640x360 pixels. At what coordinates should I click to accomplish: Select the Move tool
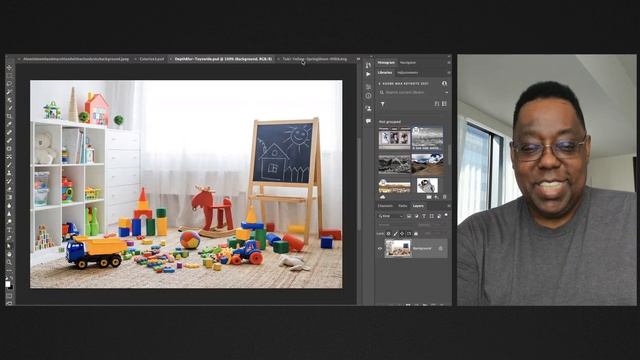[9, 67]
